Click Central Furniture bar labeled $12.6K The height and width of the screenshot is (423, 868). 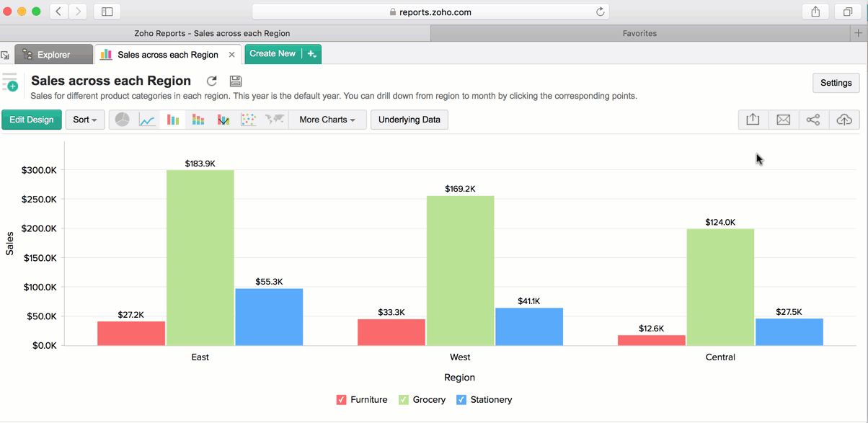point(652,341)
